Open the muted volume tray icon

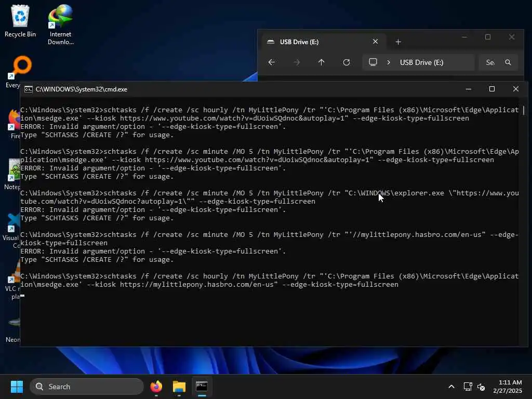tap(481, 387)
